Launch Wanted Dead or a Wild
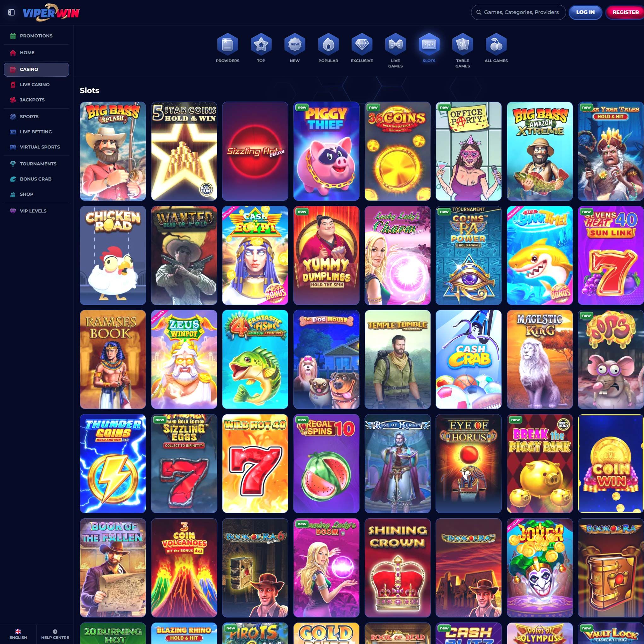This screenshot has height=644, width=644. [x=184, y=255]
